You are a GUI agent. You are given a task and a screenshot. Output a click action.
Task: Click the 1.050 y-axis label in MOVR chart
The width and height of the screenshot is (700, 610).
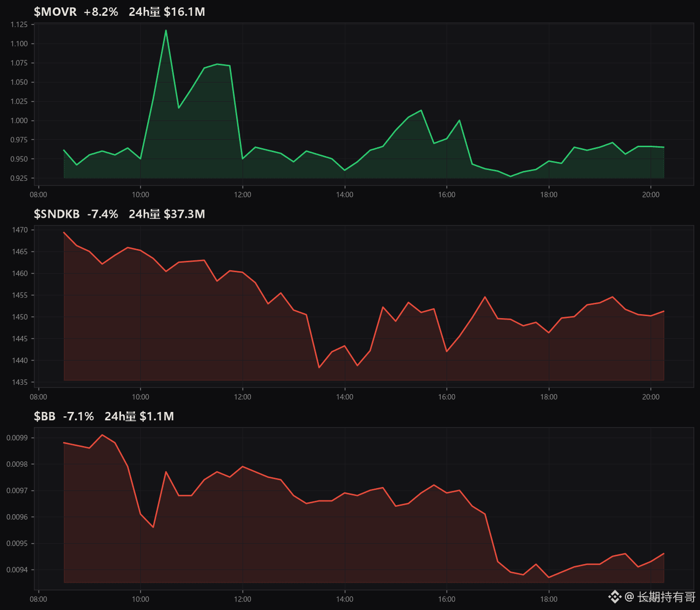pyautogui.click(x=19, y=82)
